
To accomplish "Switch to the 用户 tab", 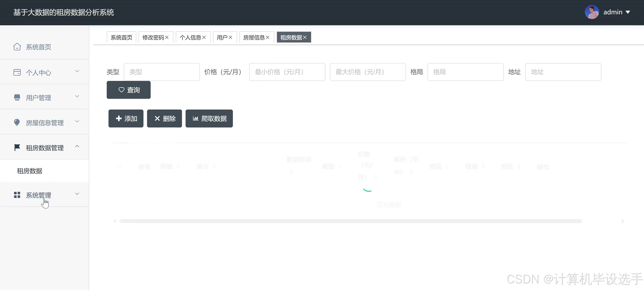I will (222, 37).
